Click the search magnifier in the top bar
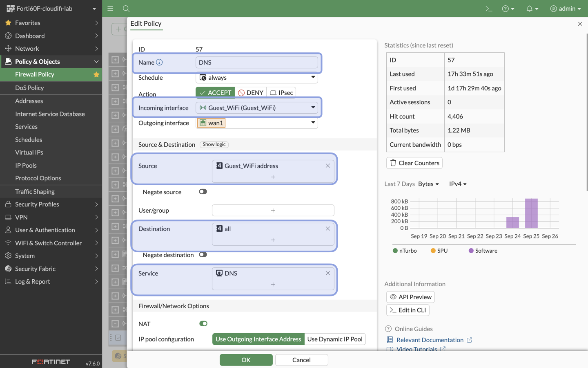This screenshot has width=588, height=368. (126, 8)
